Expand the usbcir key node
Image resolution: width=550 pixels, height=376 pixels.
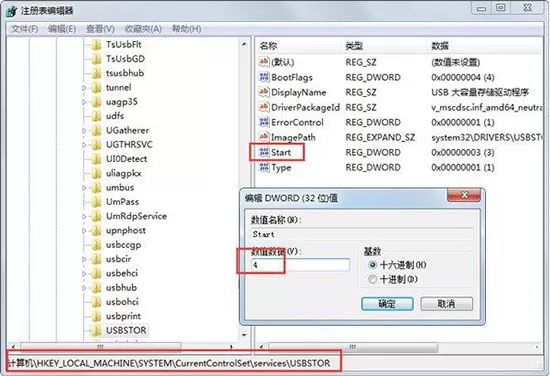tap(84, 259)
